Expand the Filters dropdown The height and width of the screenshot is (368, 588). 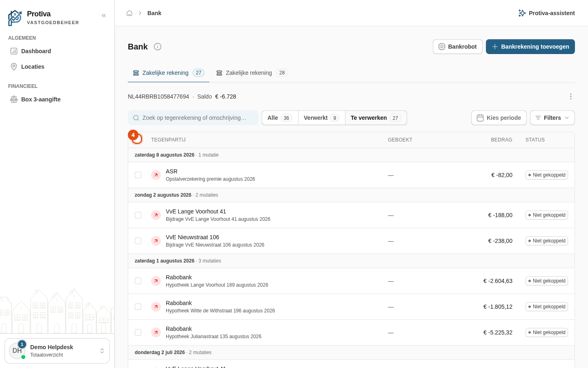pos(552,118)
